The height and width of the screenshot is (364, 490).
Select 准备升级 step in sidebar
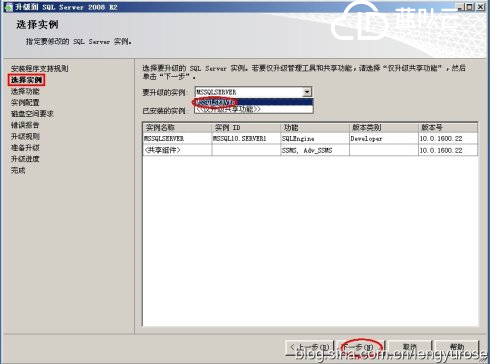pyautogui.click(x=25, y=148)
